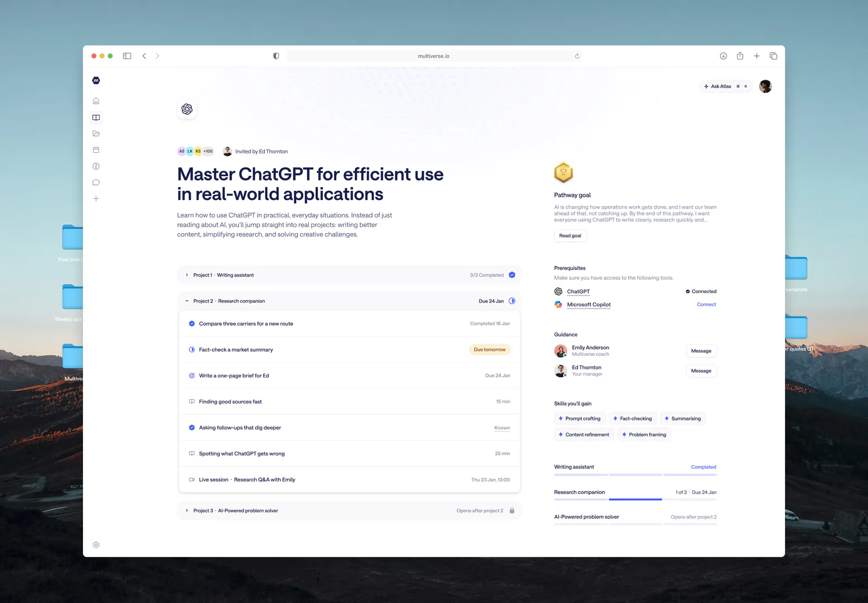The width and height of the screenshot is (868, 603).
Task: Toggle status of Compare three carriers task
Action: click(x=192, y=324)
